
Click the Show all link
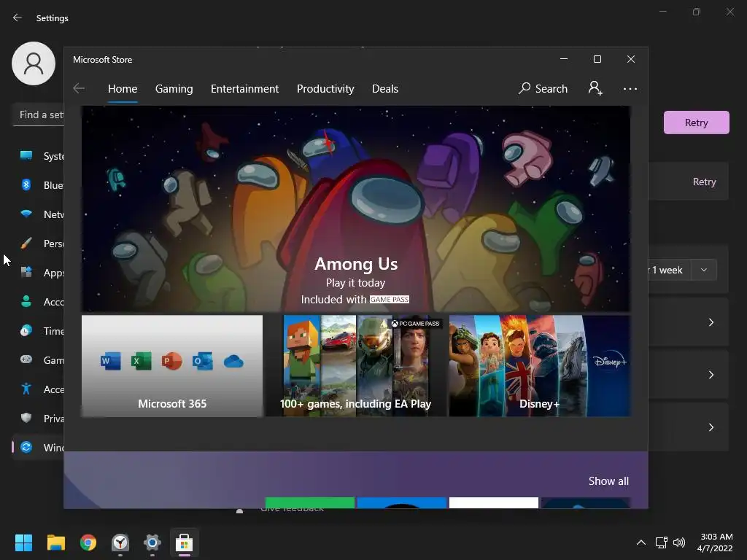pyautogui.click(x=608, y=481)
